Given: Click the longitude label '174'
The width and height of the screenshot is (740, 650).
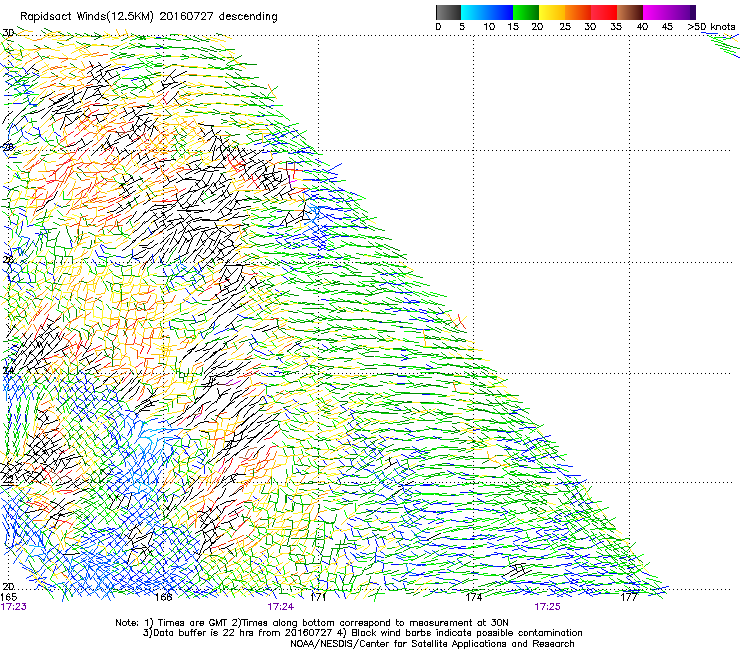Looking at the screenshot, I should coord(473,597).
